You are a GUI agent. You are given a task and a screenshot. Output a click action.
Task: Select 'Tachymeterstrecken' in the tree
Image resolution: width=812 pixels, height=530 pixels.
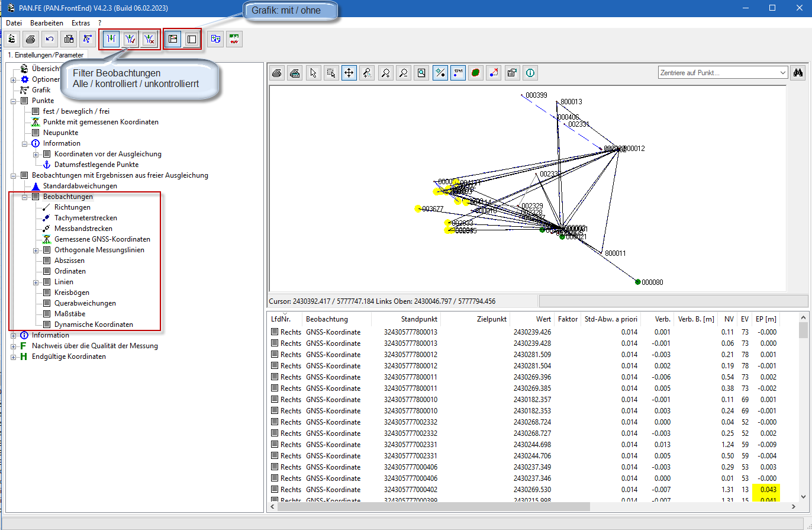pyautogui.click(x=85, y=218)
